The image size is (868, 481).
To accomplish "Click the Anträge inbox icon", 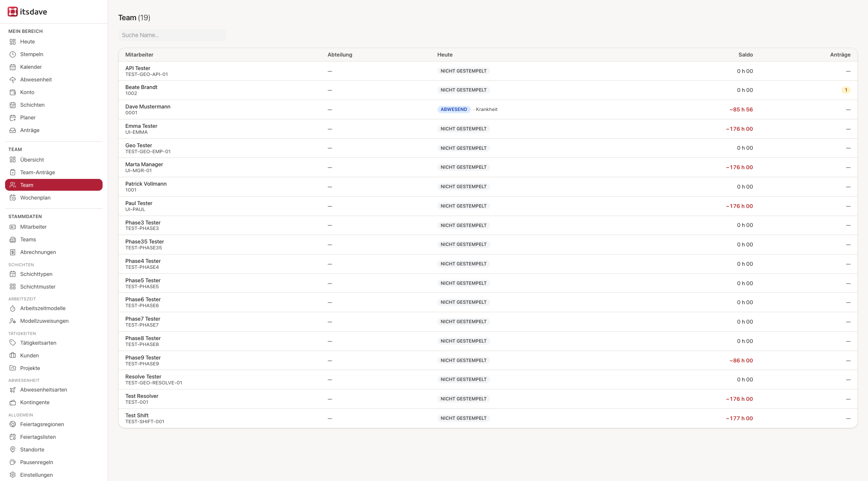I will tap(13, 130).
